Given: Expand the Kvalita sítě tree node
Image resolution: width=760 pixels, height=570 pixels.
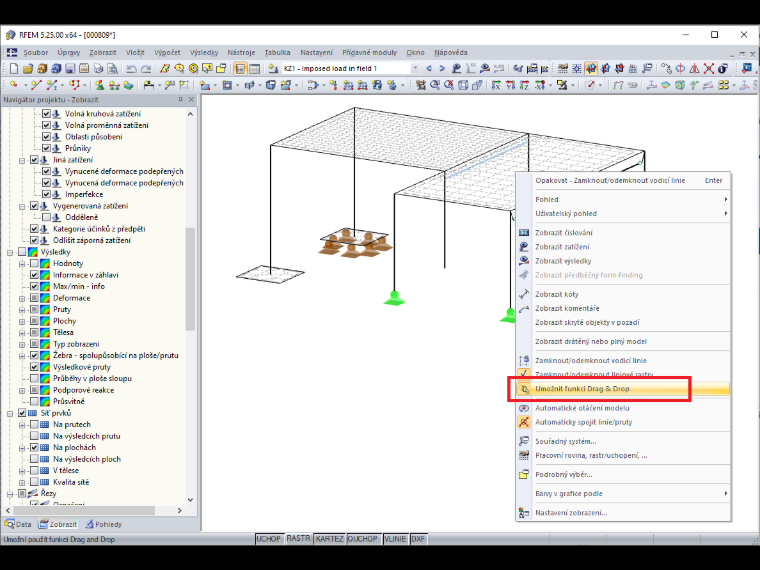Looking at the screenshot, I should (22, 482).
